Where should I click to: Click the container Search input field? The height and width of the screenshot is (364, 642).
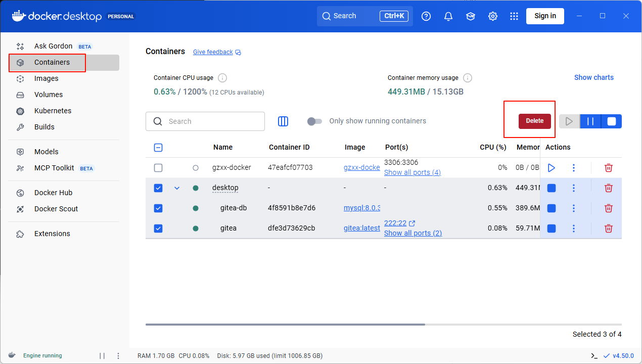pos(205,121)
